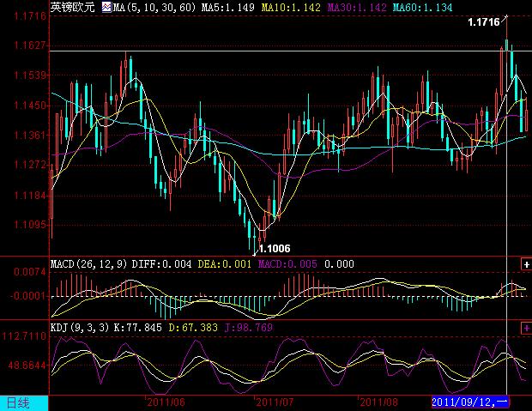Click the 1.1716 high price marker
Image resolution: width=532 pixels, height=411 pixels.
pos(483,22)
